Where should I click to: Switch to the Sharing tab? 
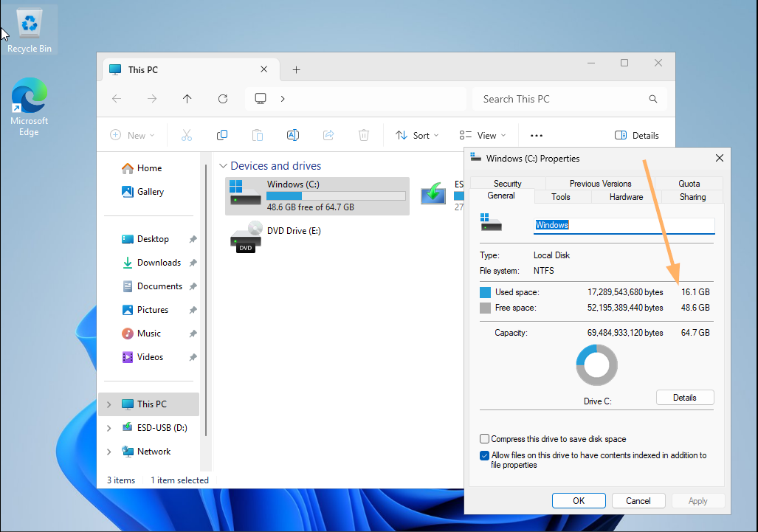692,197
